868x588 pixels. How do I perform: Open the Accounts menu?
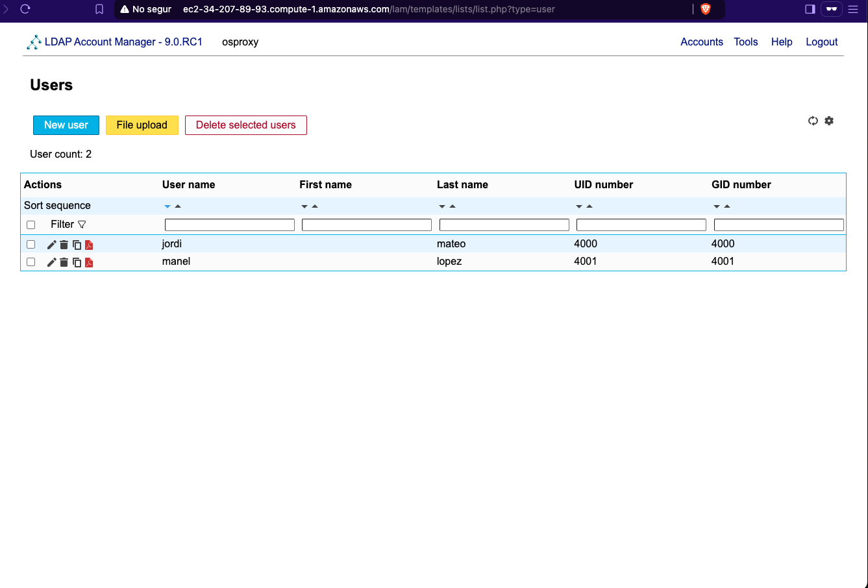tap(701, 42)
